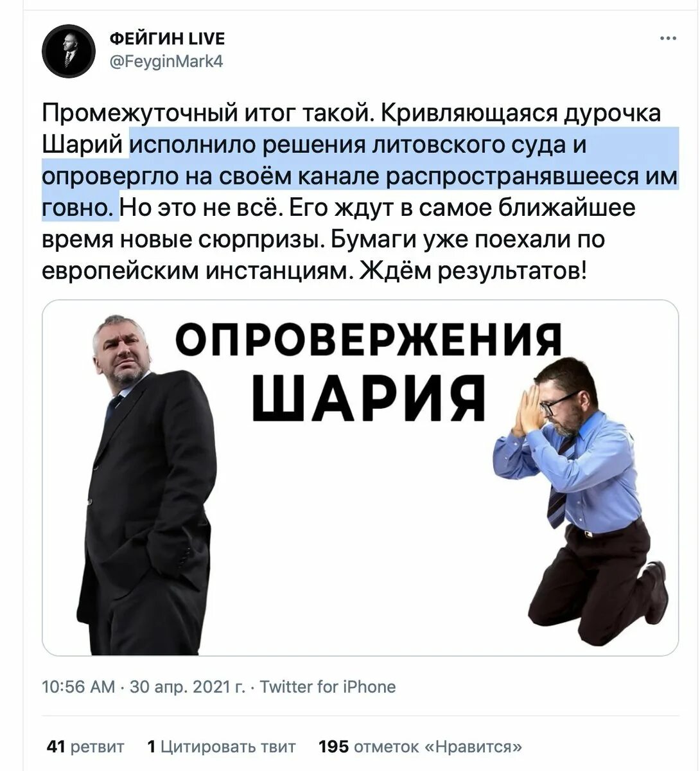
Task: View the 195 отметок «Нравится» list
Action: [x=421, y=747]
